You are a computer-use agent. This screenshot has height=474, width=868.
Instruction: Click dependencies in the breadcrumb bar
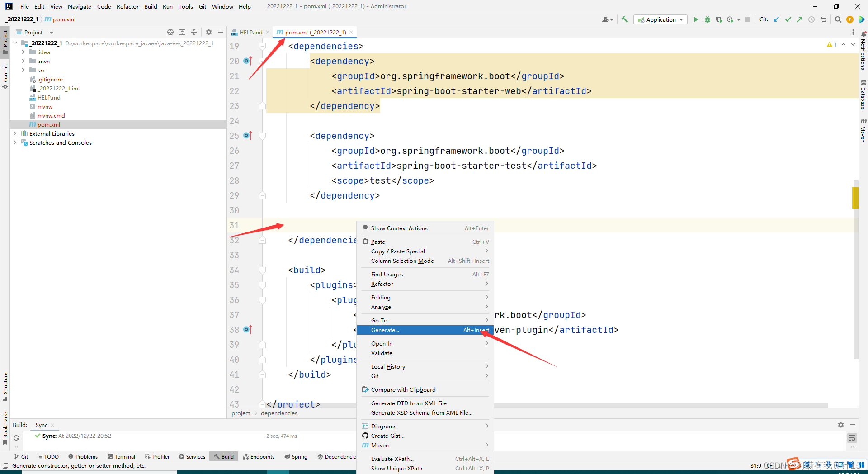tap(279, 413)
